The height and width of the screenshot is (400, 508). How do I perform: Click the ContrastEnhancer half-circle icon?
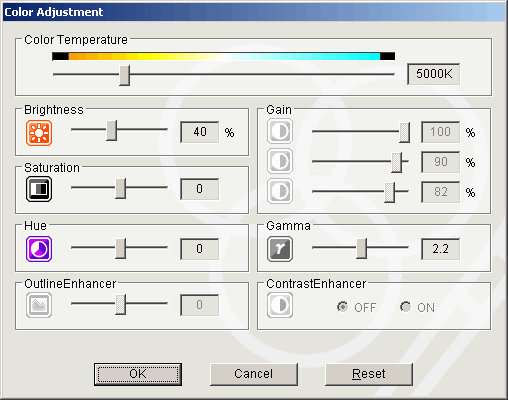[280, 305]
